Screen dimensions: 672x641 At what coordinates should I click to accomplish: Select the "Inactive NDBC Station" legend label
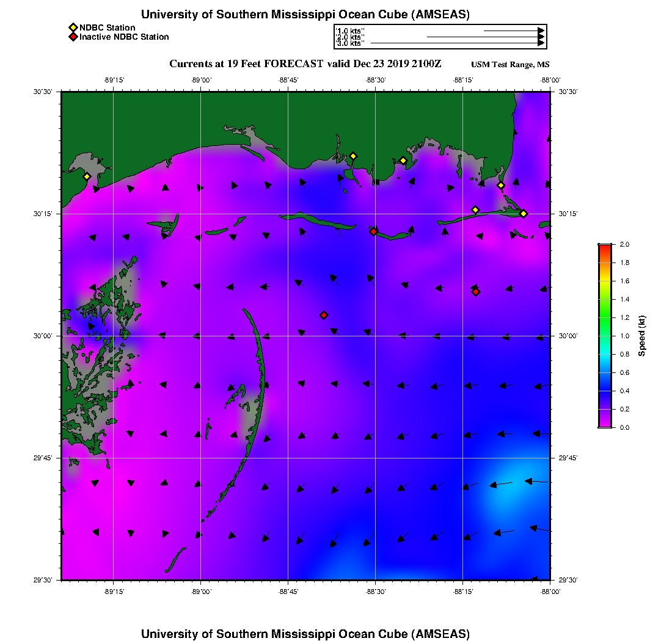[124, 37]
